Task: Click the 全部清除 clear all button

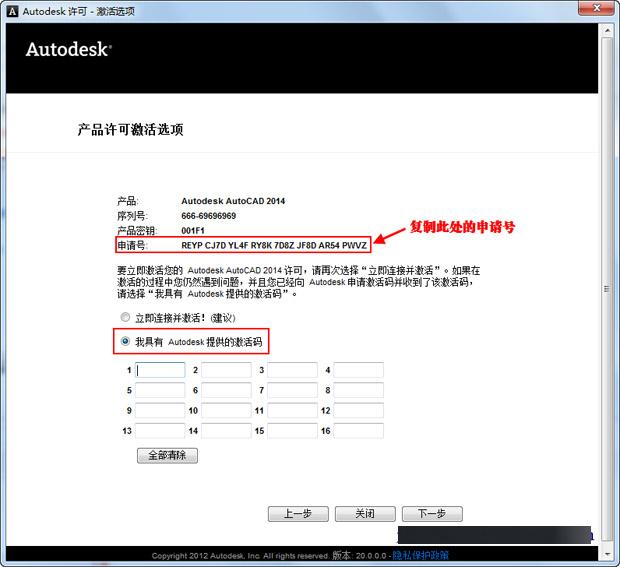Action: pyautogui.click(x=167, y=455)
